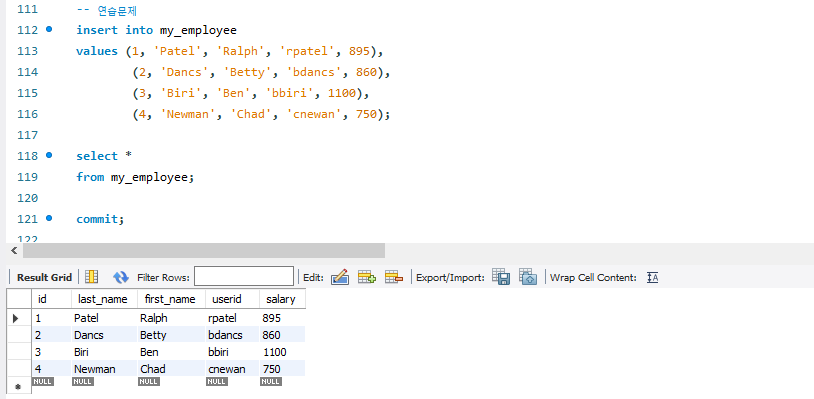
Task: Select the salary cell 1100
Action: click(282, 352)
